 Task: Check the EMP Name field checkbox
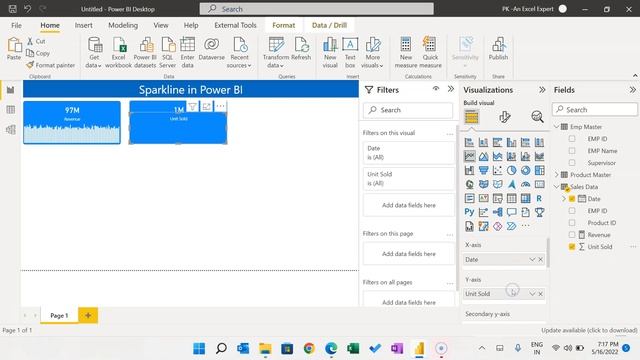pyautogui.click(x=572, y=151)
